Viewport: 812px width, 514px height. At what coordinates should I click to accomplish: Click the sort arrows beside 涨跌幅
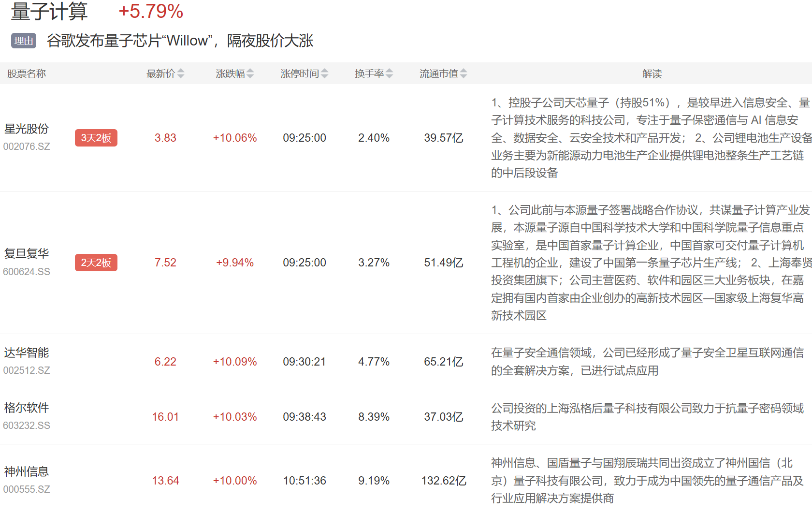pyautogui.click(x=250, y=73)
